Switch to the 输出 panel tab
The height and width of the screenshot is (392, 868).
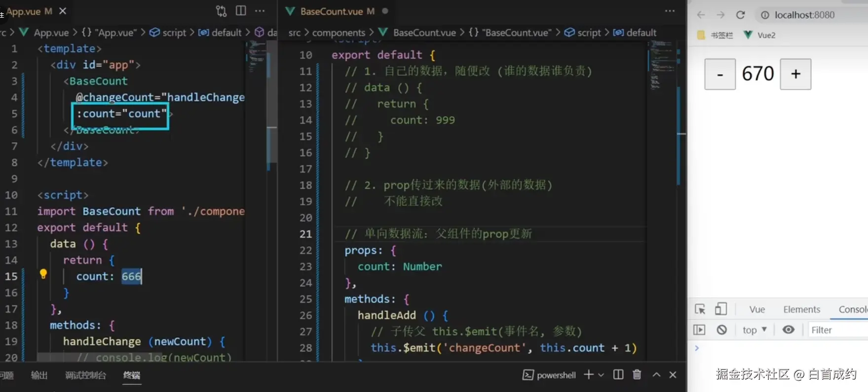tap(39, 375)
